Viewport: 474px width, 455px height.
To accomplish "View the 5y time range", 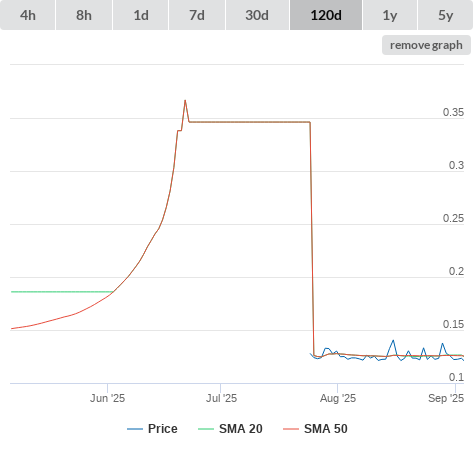I will (445, 15).
